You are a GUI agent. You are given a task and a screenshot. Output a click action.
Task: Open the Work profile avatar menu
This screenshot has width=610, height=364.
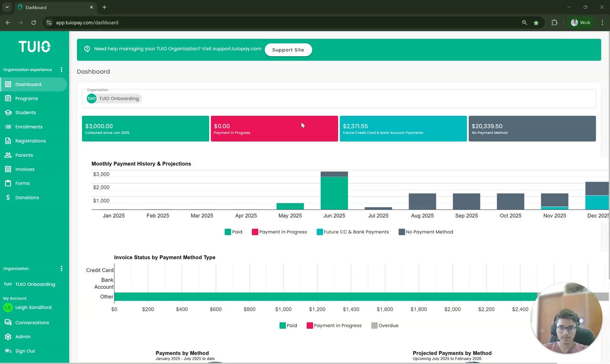coord(580,22)
